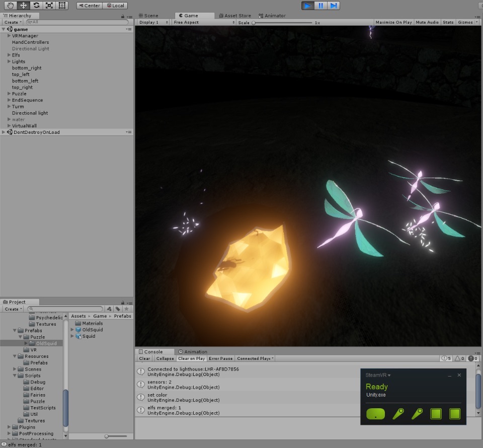Viewport: 483px width, 448px height.
Task: Open the Display 1 dropdown
Action: (x=153, y=22)
